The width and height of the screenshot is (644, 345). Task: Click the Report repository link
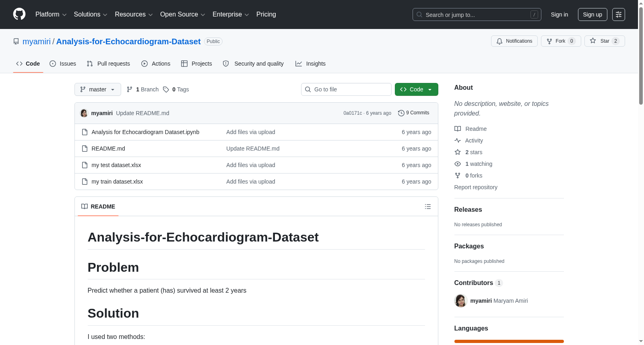click(x=476, y=187)
